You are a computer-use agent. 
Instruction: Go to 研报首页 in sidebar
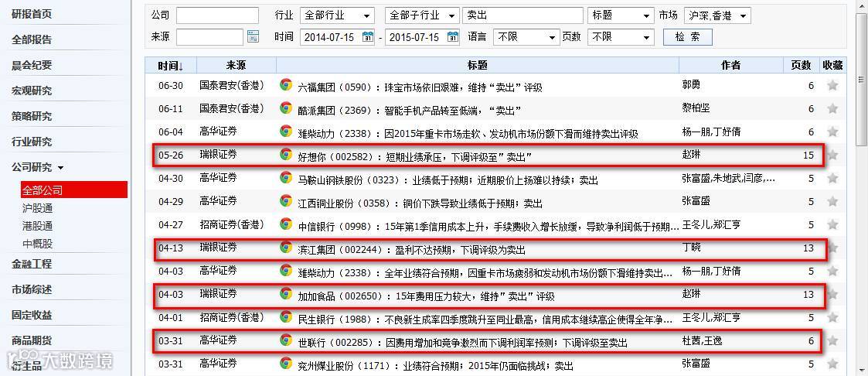click(x=32, y=15)
